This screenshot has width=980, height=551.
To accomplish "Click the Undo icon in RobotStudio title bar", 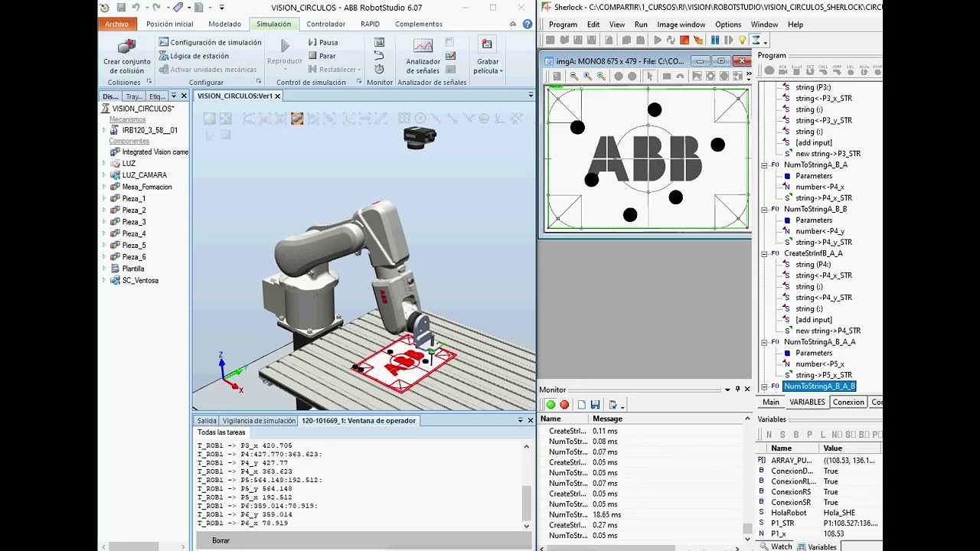I will pos(136,8).
